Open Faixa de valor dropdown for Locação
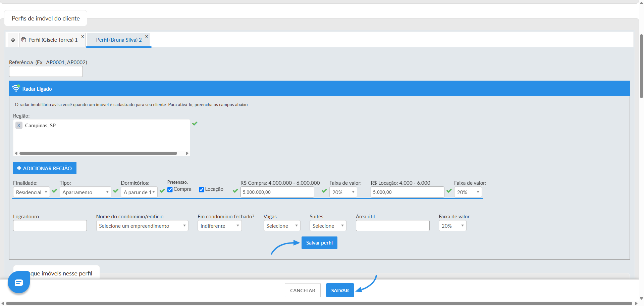This screenshot has height=306, width=644. pos(468,192)
